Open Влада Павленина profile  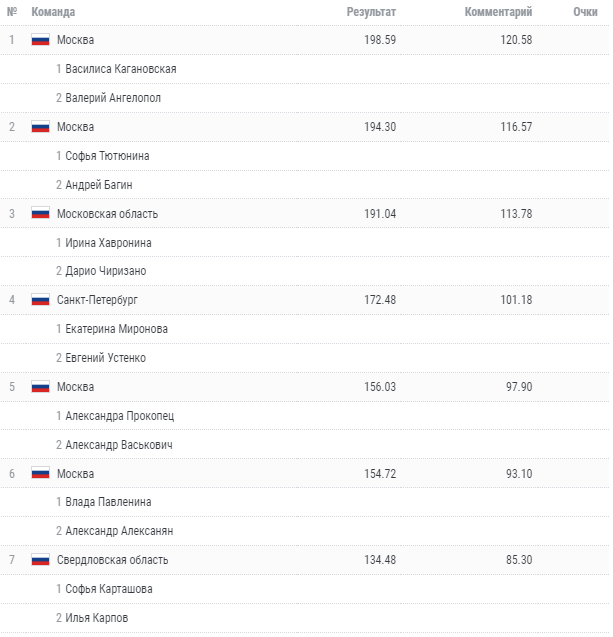point(108,502)
